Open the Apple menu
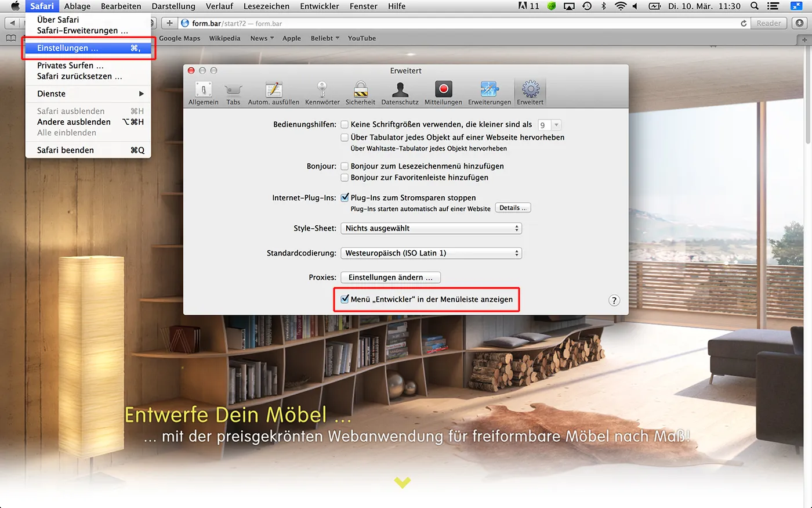812x508 pixels. click(15, 6)
